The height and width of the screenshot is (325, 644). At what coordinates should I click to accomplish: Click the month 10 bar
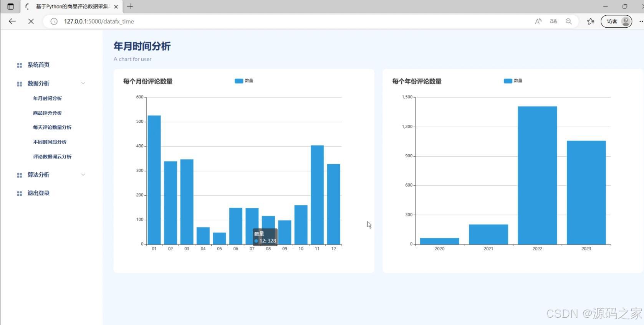(x=301, y=224)
